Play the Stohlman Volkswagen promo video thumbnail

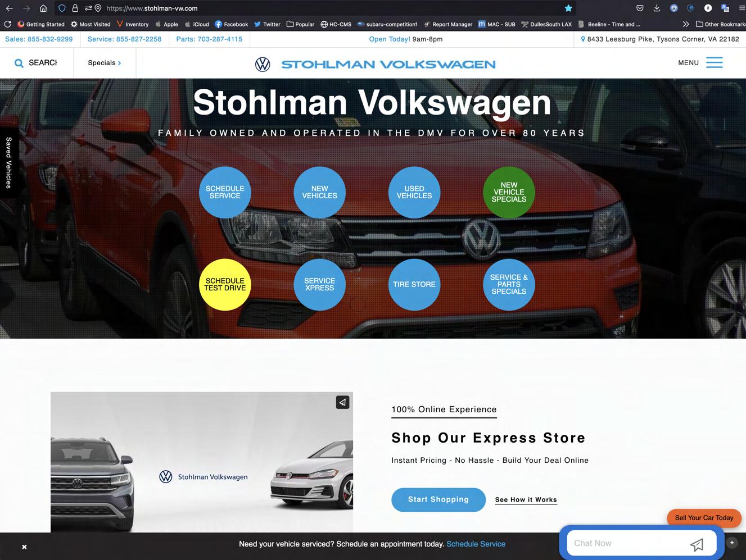[202, 462]
